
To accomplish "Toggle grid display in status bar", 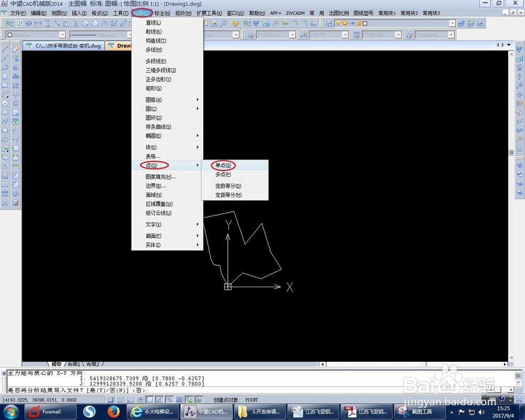I will coord(120,400).
